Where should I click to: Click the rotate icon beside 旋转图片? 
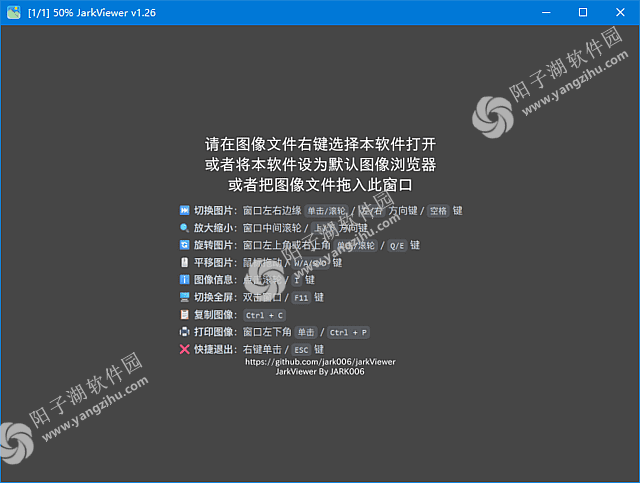(x=184, y=245)
